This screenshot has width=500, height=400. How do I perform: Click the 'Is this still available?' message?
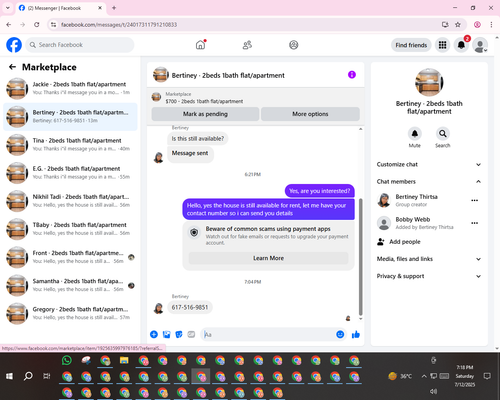click(x=198, y=139)
